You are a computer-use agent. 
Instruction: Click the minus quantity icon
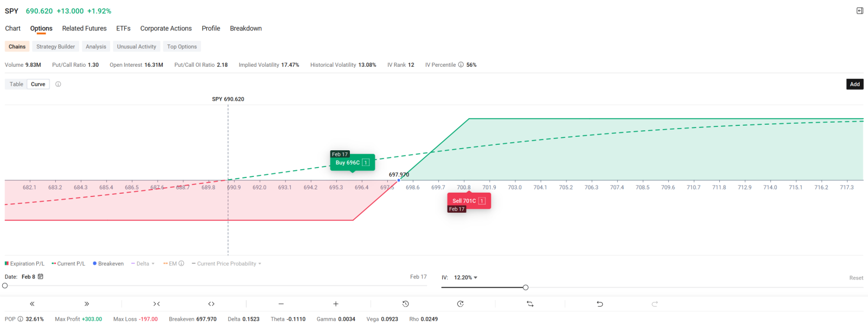tap(281, 304)
